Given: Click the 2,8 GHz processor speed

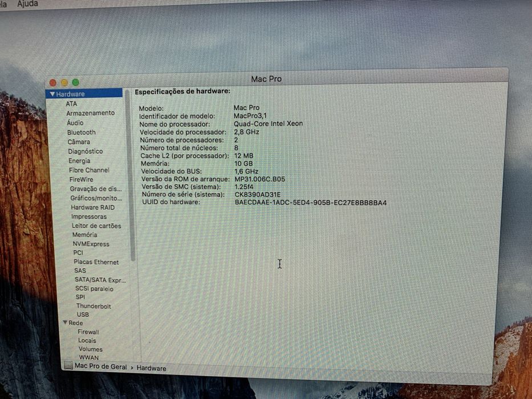Looking at the screenshot, I should click(246, 132).
